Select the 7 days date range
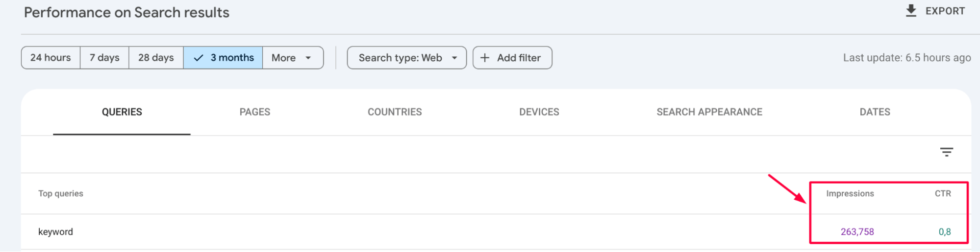 pos(104,58)
